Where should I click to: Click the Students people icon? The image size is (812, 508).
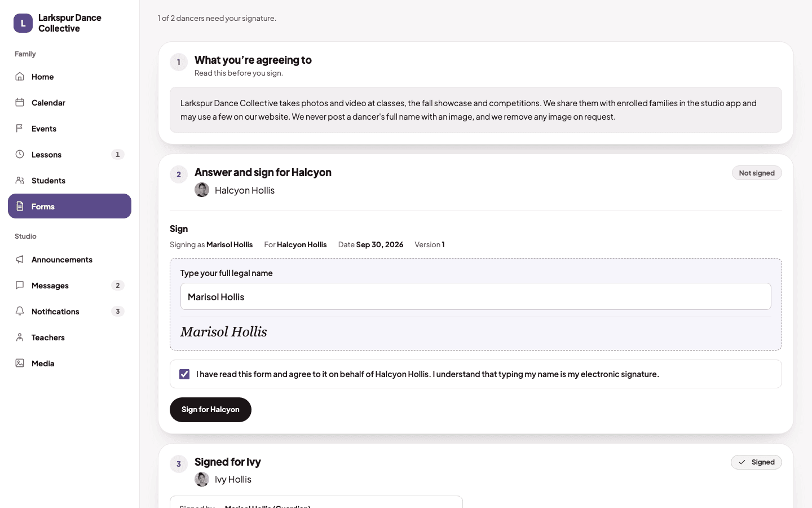click(x=20, y=181)
